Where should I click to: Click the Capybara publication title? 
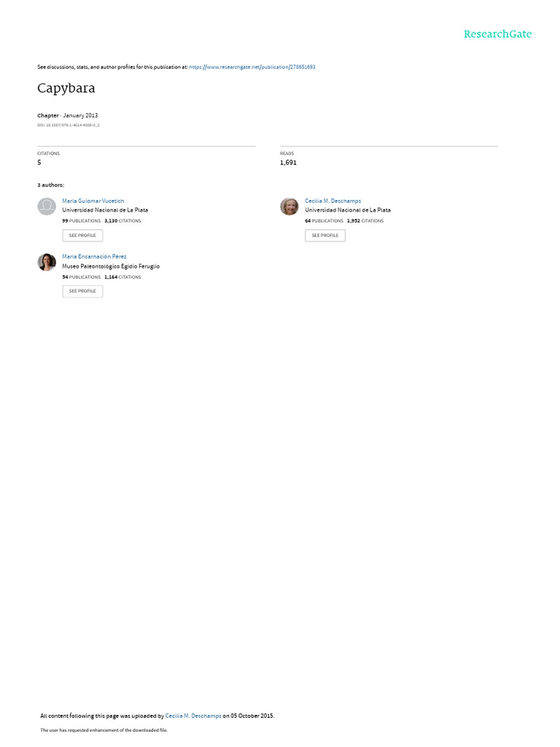[x=66, y=88]
